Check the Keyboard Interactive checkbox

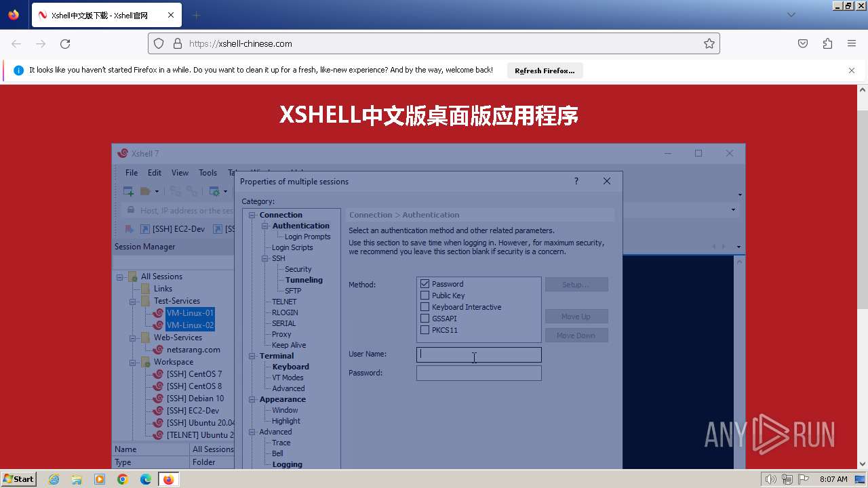tap(425, 307)
